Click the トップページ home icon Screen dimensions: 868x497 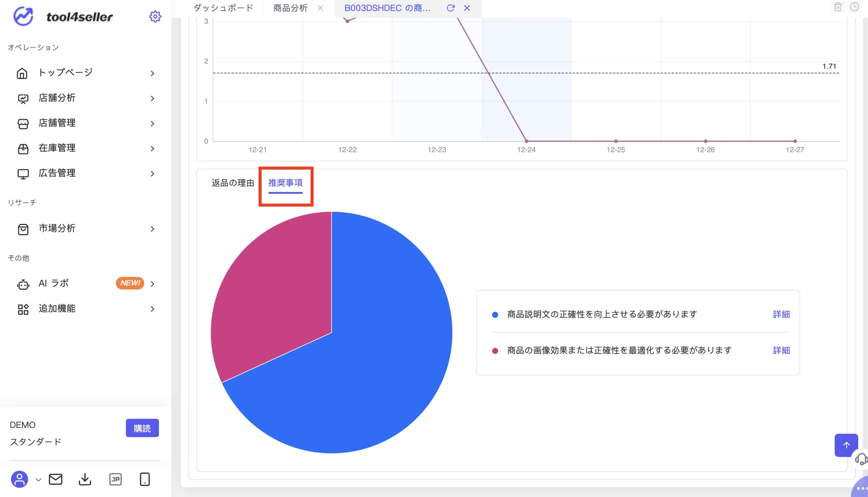click(x=22, y=73)
